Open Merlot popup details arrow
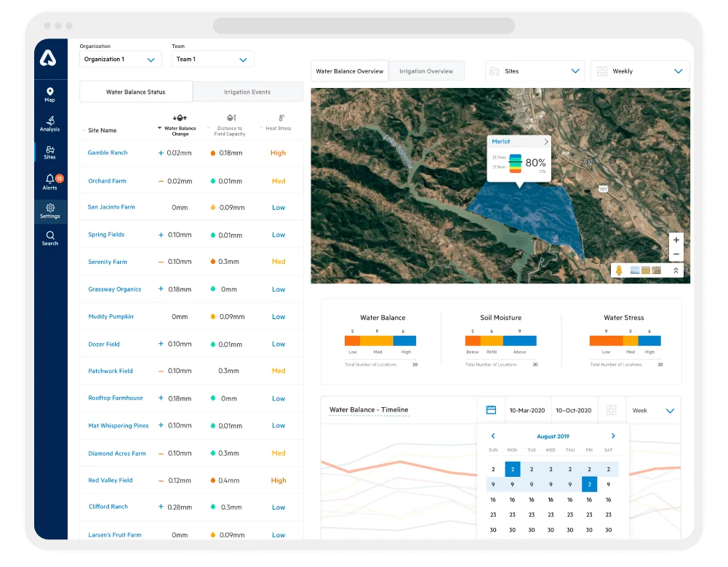728x567 pixels. (x=546, y=142)
